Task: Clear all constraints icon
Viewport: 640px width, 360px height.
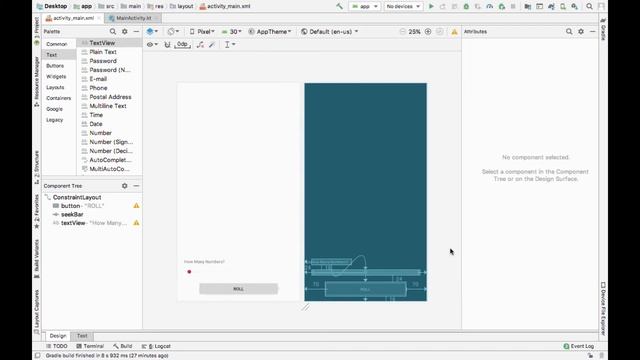Action: pos(200,44)
